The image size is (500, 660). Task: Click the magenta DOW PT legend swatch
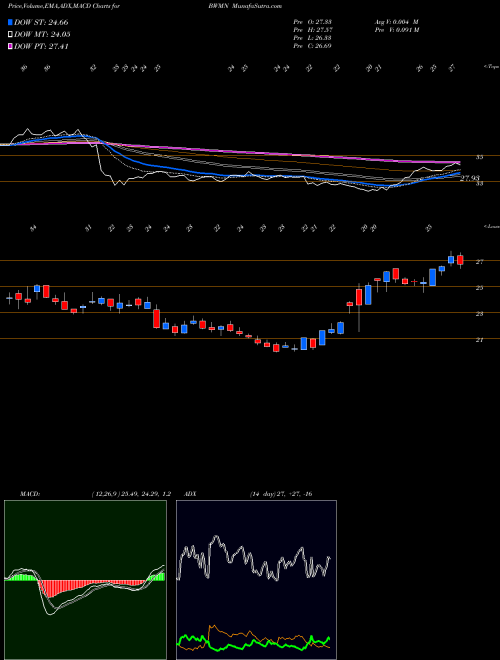tap(11, 46)
